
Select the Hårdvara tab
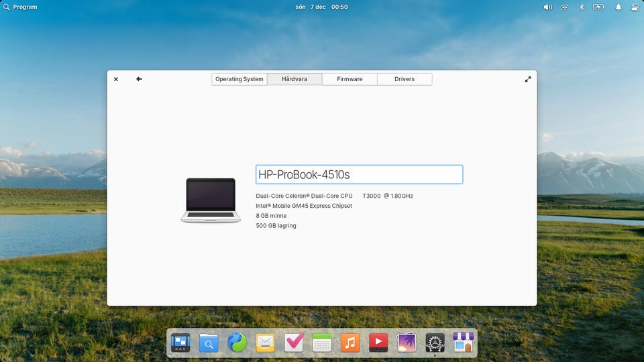pos(294,79)
